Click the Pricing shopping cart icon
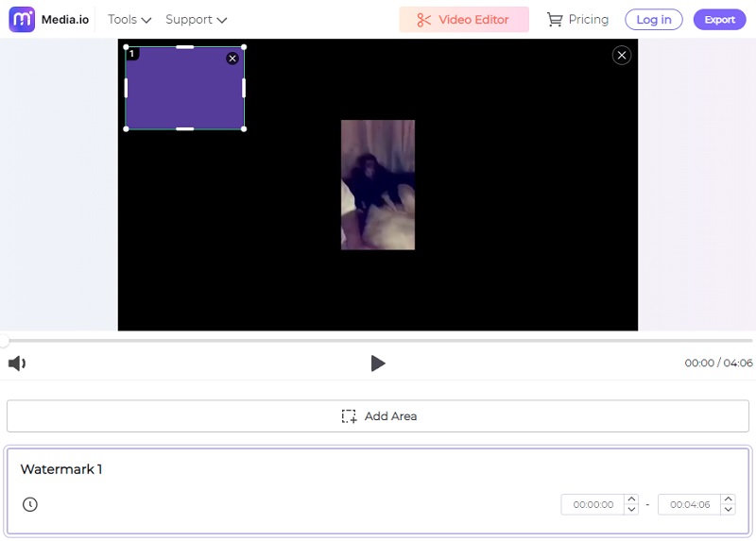The height and width of the screenshot is (541, 756). [x=555, y=20]
